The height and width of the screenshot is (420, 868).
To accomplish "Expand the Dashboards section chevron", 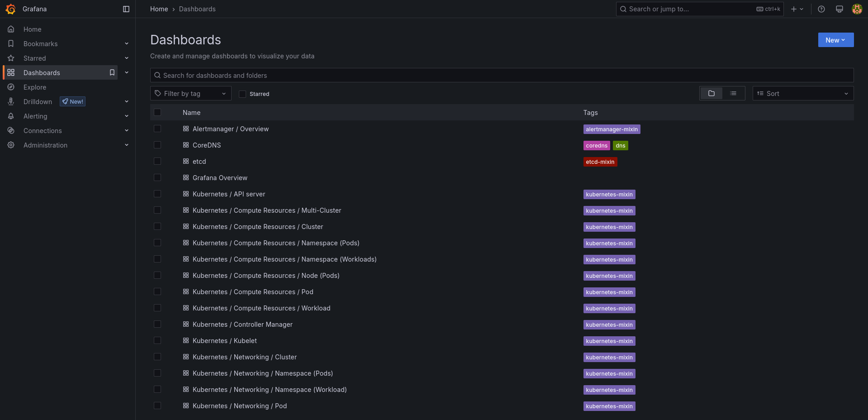I will tap(127, 72).
